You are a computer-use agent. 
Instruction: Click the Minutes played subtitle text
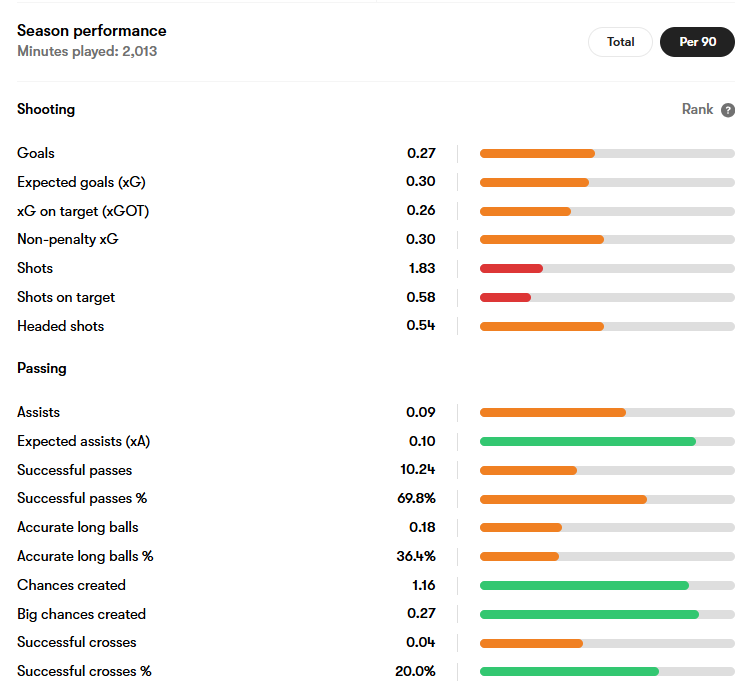tap(87, 51)
